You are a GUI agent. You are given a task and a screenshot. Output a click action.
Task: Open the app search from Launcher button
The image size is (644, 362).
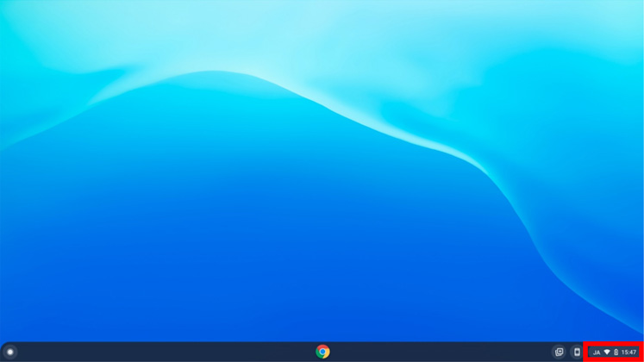pos(10,352)
